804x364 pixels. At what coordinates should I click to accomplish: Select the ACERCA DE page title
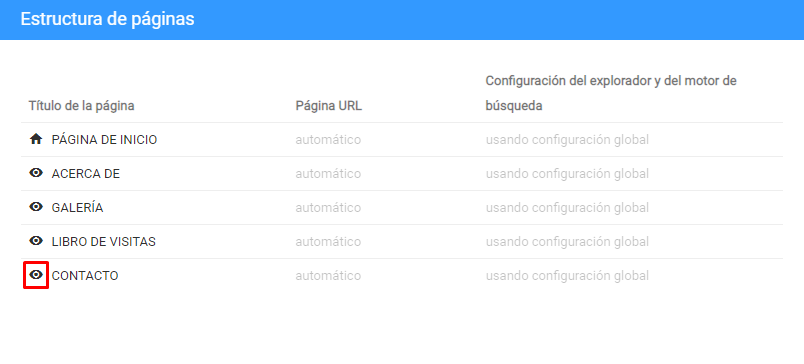[x=86, y=174]
